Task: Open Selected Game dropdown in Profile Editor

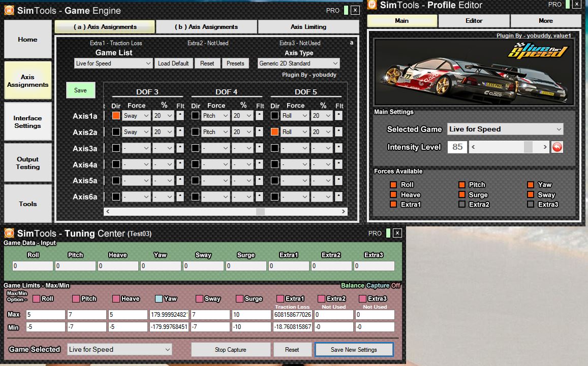Action: (x=505, y=129)
